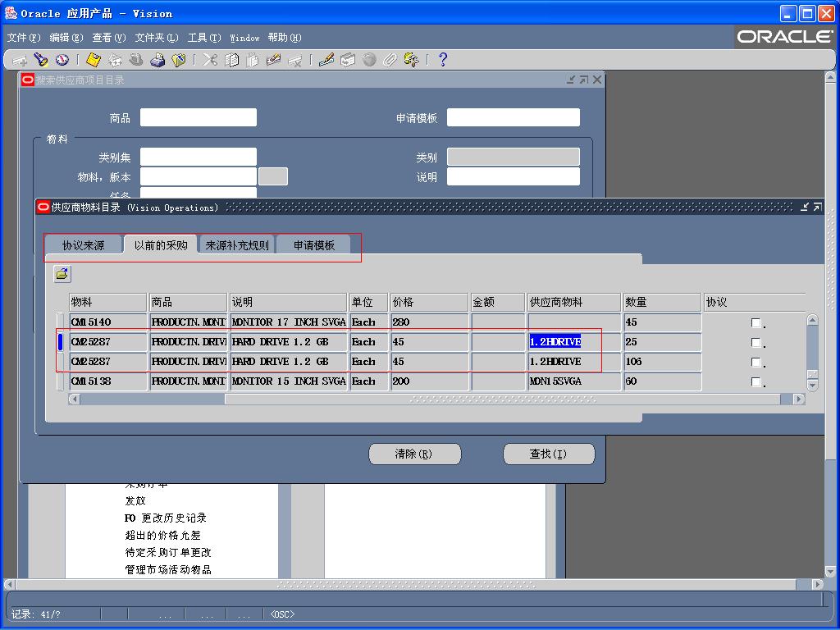Click the MONITOR 17 INCH SVGA description cell

click(288, 322)
